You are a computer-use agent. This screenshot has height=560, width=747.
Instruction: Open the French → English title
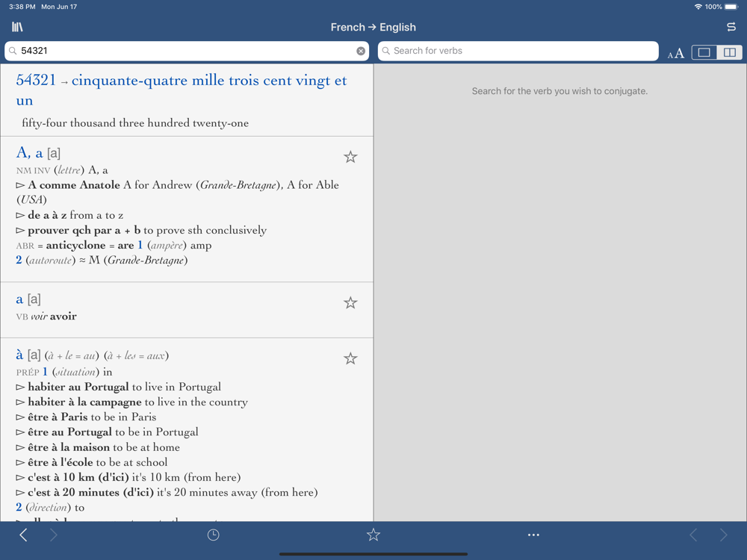[x=373, y=27]
